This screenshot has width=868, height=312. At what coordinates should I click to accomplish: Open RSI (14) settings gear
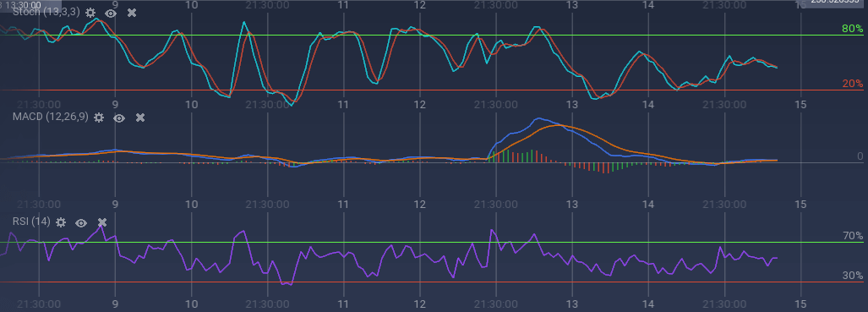pyautogui.click(x=60, y=222)
